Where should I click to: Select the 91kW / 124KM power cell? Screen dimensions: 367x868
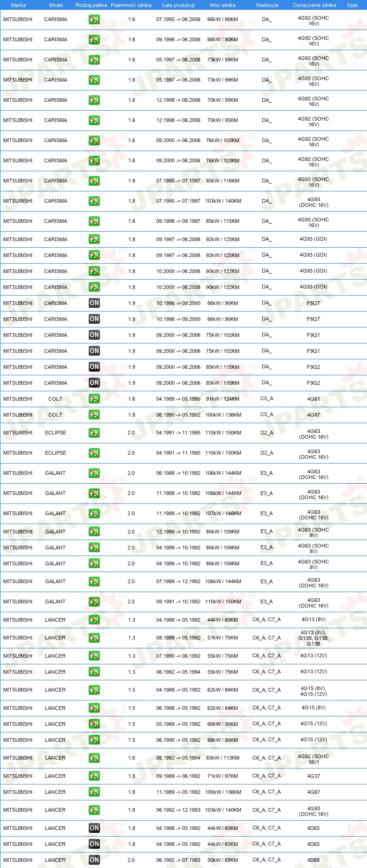(x=222, y=399)
